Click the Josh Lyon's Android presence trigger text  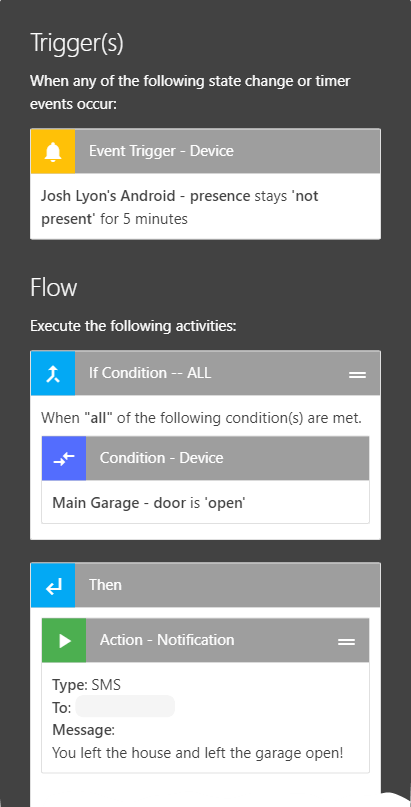[x=180, y=207]
